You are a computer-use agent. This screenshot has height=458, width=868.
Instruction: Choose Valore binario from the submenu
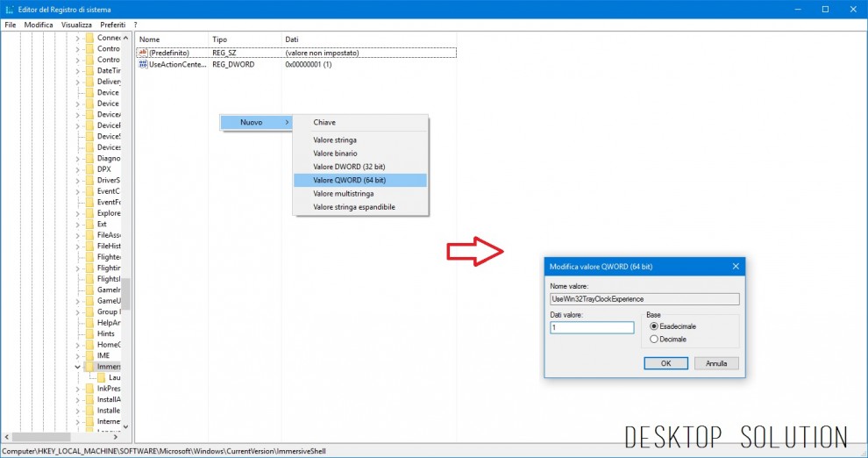click(360, 154)
